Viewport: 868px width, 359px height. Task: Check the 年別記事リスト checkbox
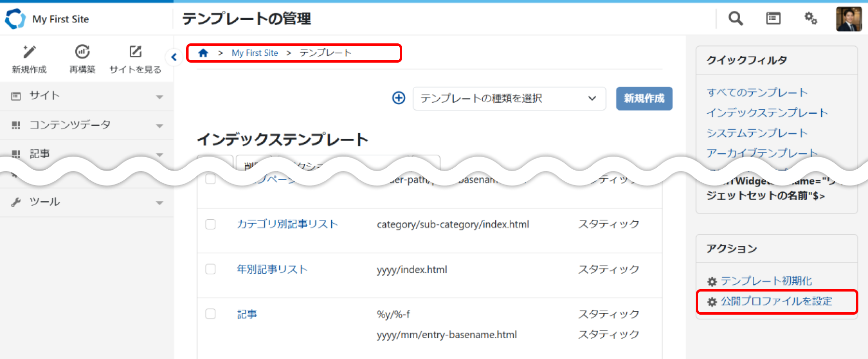tap(211, 269)
